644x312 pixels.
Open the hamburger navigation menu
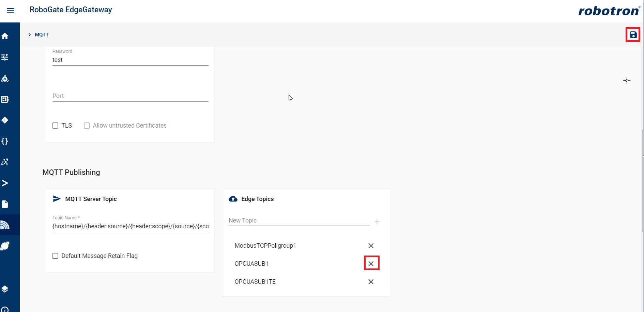coord(10,10)
